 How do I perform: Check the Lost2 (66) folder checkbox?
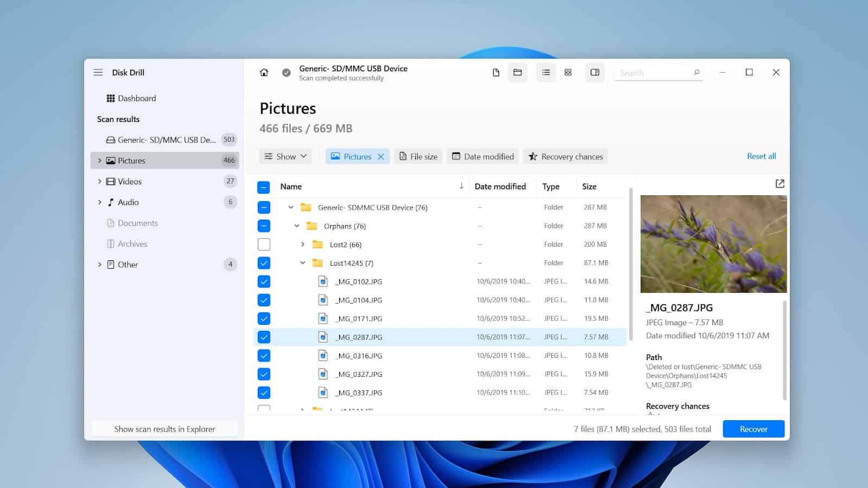(264, 244)
